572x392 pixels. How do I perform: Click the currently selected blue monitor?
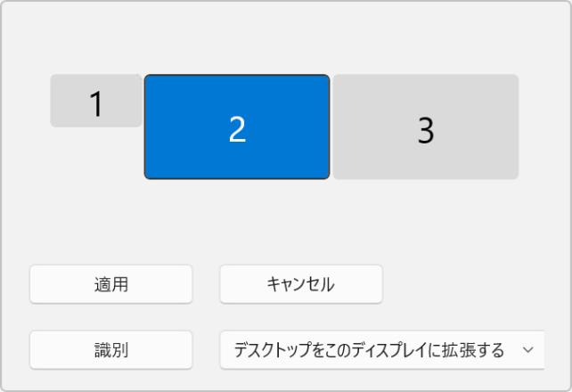click(237, 127)
